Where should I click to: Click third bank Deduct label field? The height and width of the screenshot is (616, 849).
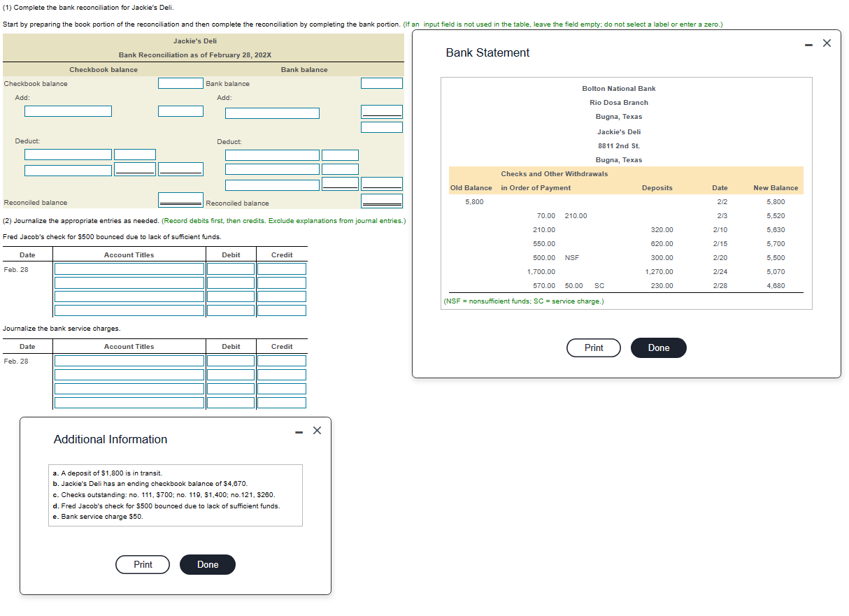click(x=272, y=185)
